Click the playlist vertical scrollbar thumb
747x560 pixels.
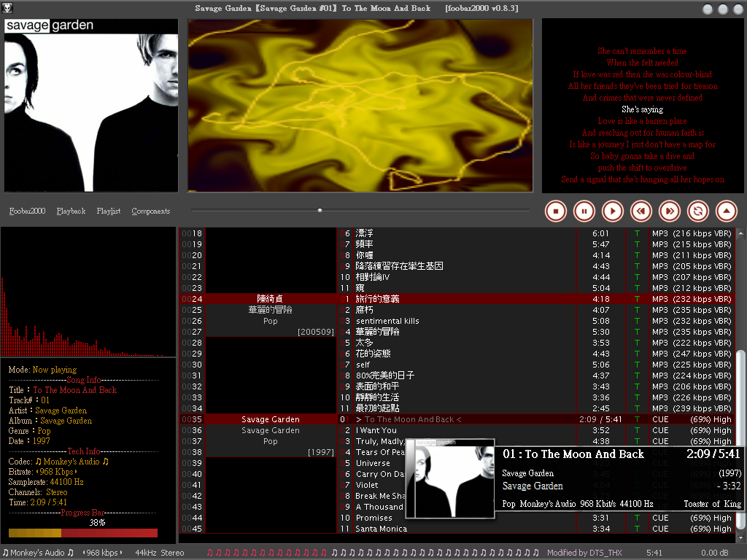click(740, 440)
